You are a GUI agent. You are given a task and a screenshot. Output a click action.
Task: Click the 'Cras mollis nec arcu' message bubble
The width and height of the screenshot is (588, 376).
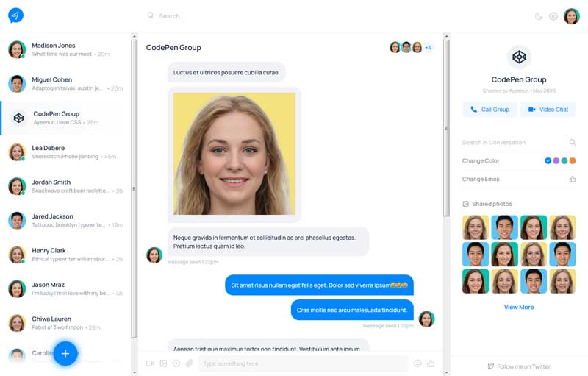[352, 310]
